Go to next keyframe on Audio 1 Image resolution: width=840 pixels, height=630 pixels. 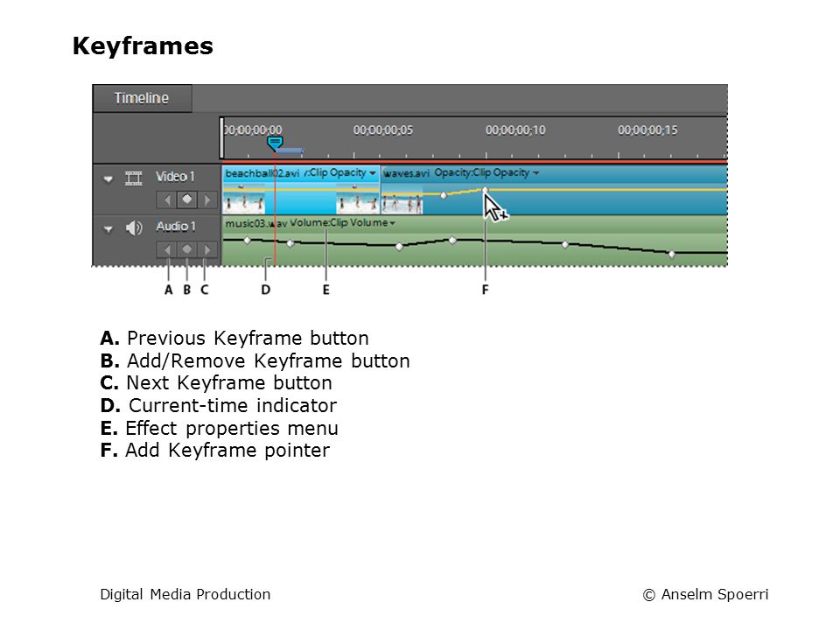point(207,249)
